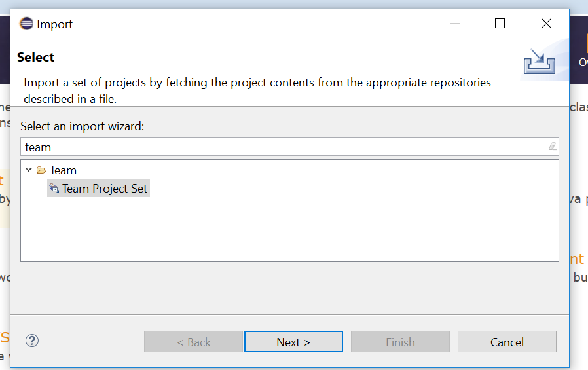The image size is (588, 370).
Task: Click the greyed-out Finish button
Action: [400, 342]
